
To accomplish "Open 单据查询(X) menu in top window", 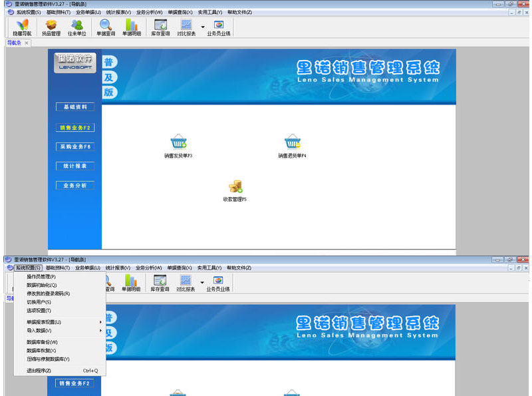I will tap(180, 12).
